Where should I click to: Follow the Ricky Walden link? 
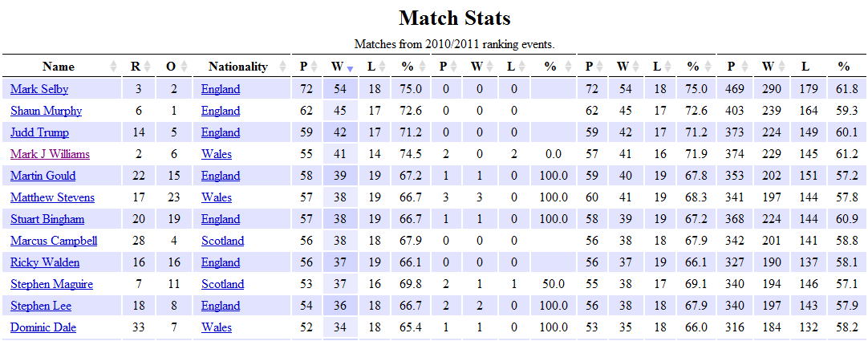[45, 262]
